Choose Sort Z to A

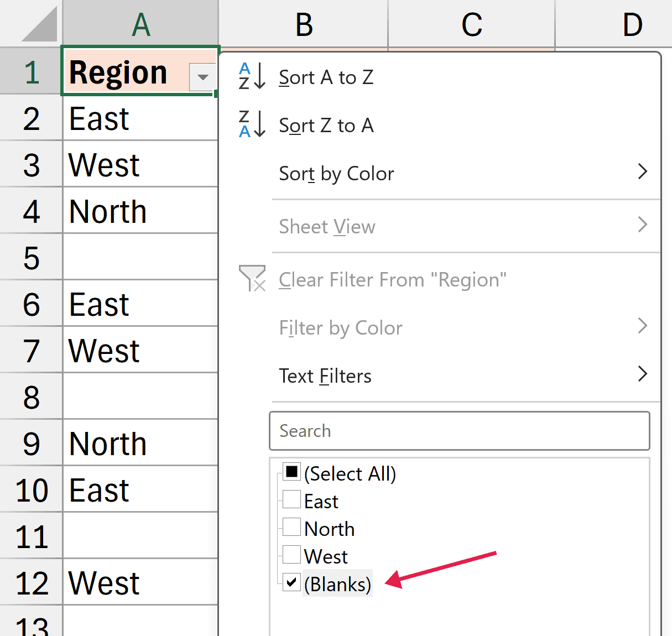(x=326, y=126)
